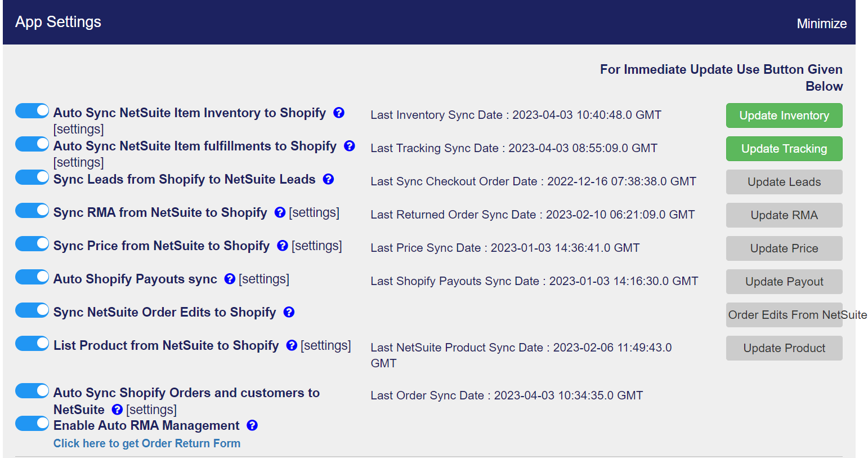Click help icon next to Shopify Payouts sync
868x458 pixels.
230,279
